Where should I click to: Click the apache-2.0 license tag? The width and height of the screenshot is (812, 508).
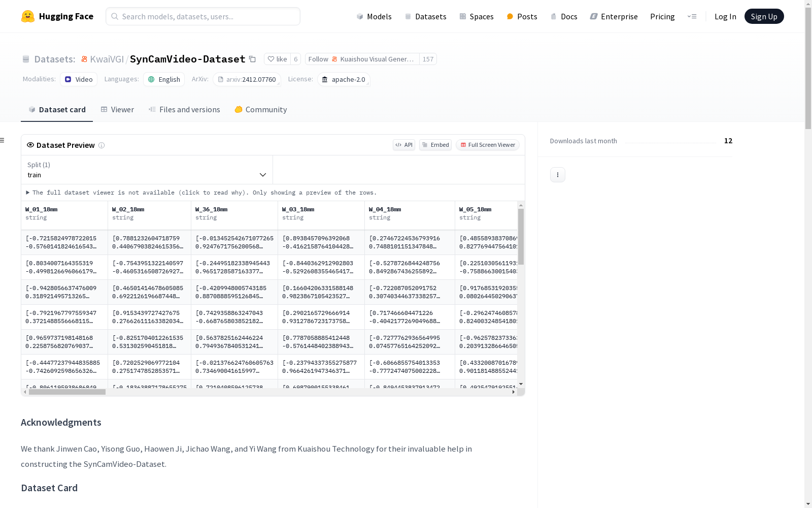click(344, 79)
